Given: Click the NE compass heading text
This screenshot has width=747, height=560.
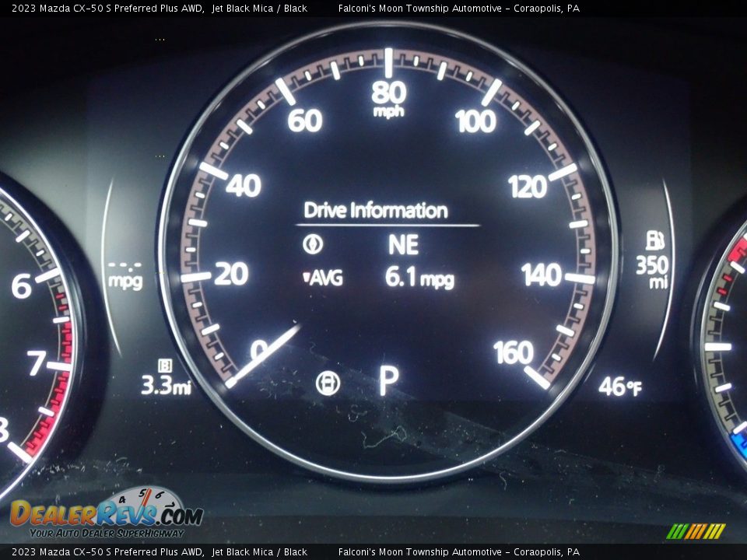Looking at the screenshot, I should pyautogui.click(x=403, y=244).
